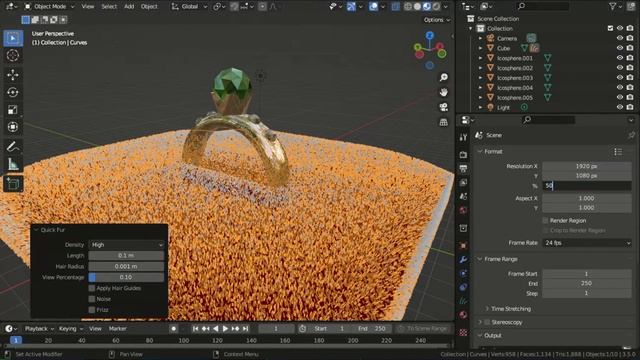Jump to the last frame

pos(245,329)
